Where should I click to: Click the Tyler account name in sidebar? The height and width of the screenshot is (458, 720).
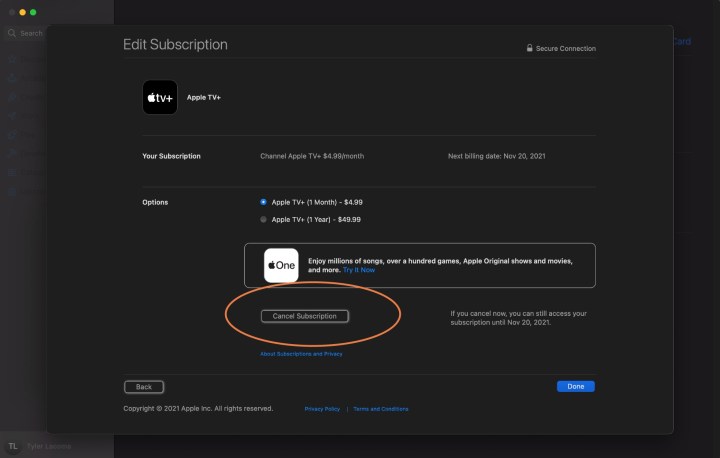point(48,446)
